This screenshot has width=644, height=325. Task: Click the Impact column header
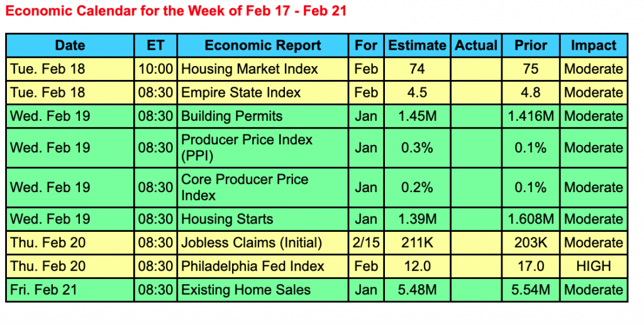(x=593, y=45)
